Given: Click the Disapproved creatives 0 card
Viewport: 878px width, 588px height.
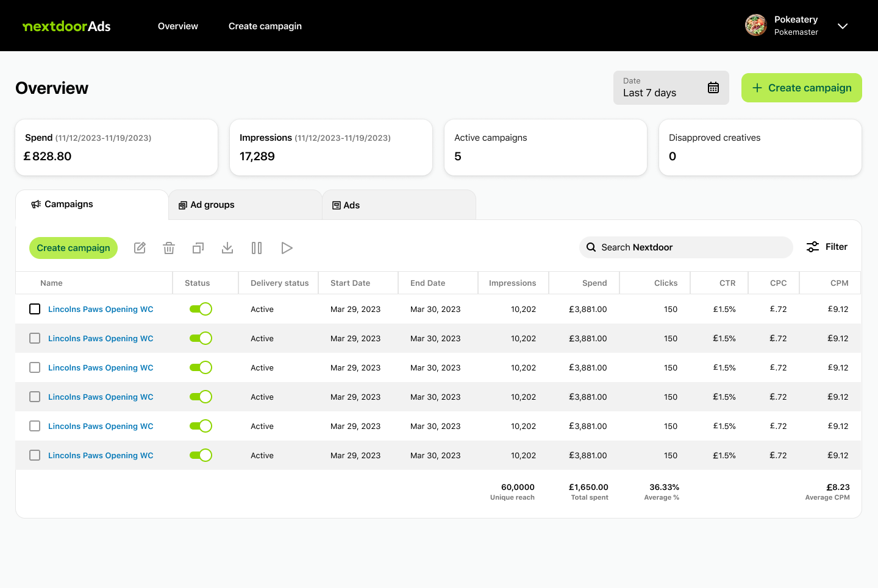Looking at the screenshot, I should point(760,147).
